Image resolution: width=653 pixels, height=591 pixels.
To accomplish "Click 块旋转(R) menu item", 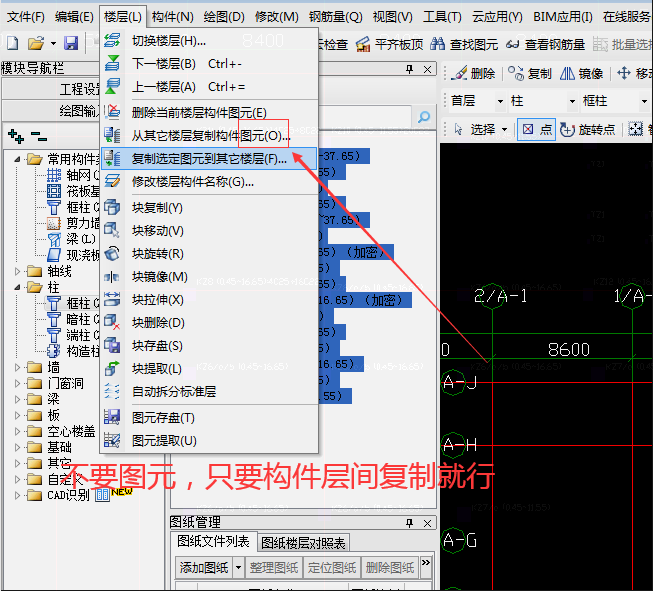I will click(x=209, y=254).
